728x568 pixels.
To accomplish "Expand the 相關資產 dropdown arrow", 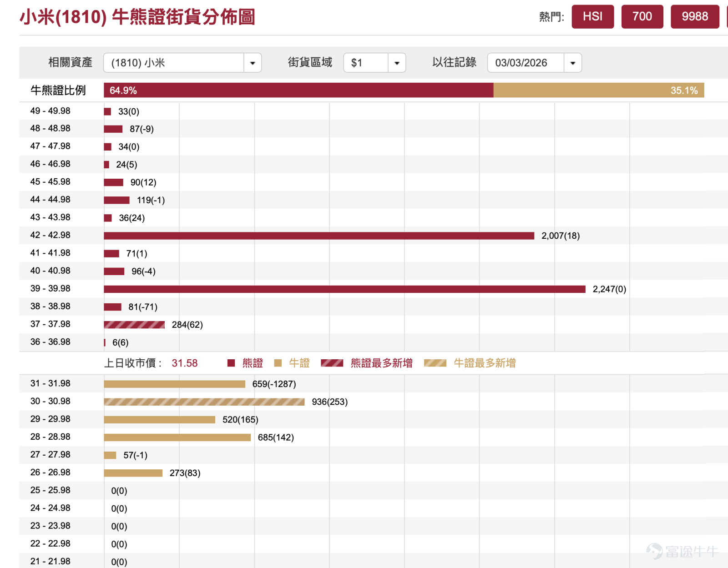I will coord(253,63).
